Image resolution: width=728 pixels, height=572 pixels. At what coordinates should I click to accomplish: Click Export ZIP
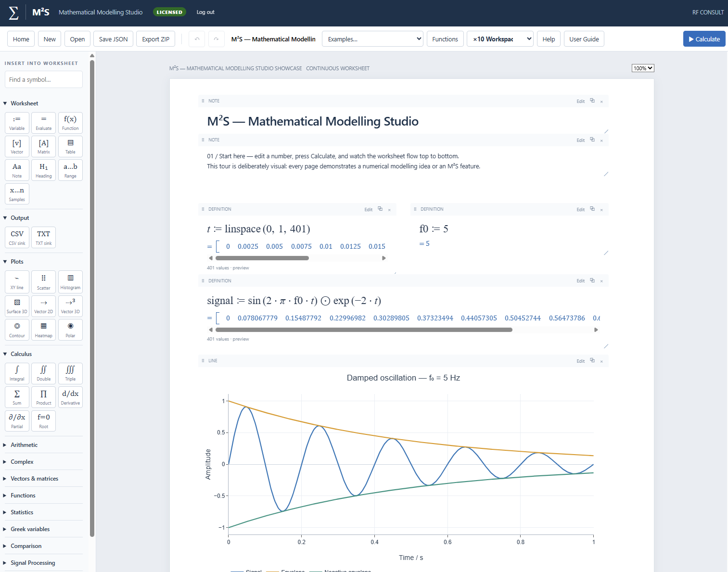(155, 39)
